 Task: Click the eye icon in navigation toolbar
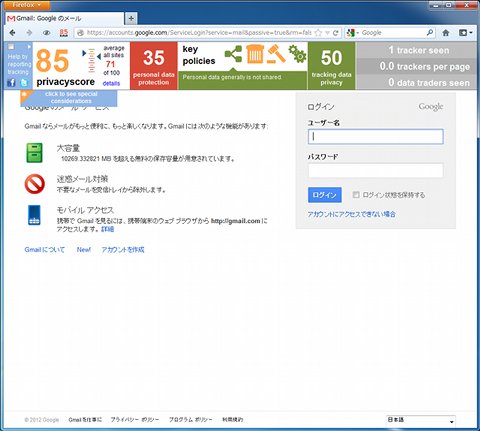(47, 33)
